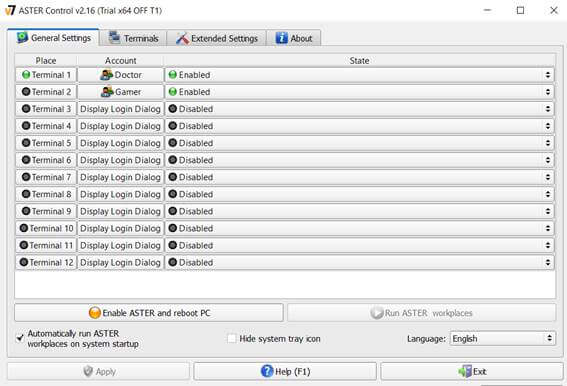Click Terminal 5 Display Login Dialog cell

point(120,143)
